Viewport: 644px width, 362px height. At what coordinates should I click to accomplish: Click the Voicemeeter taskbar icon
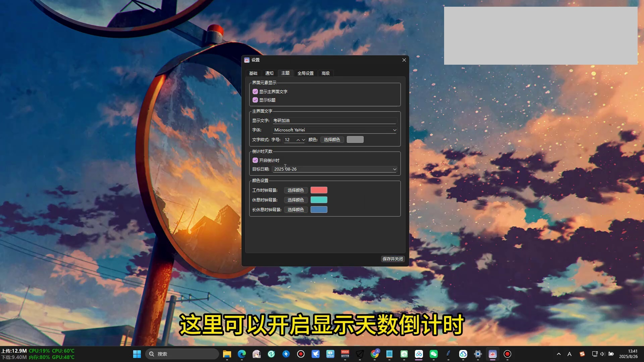(x=345, y=354)
